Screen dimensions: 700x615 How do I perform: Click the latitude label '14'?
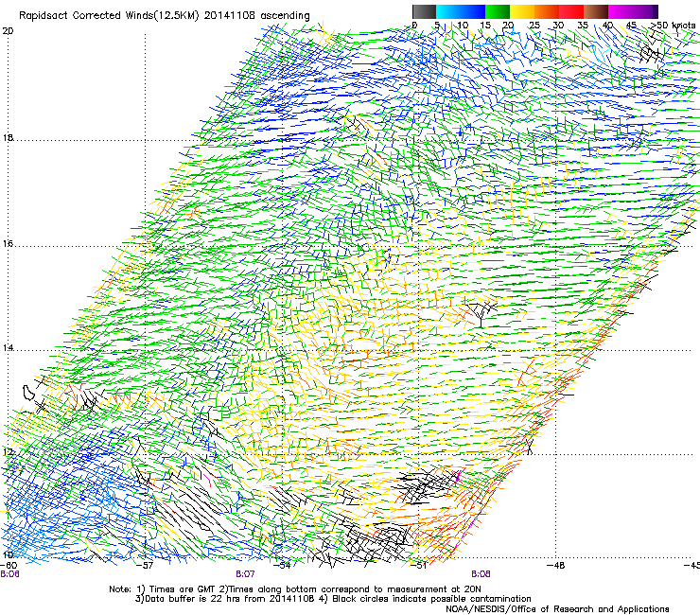(x=8, y=348)
